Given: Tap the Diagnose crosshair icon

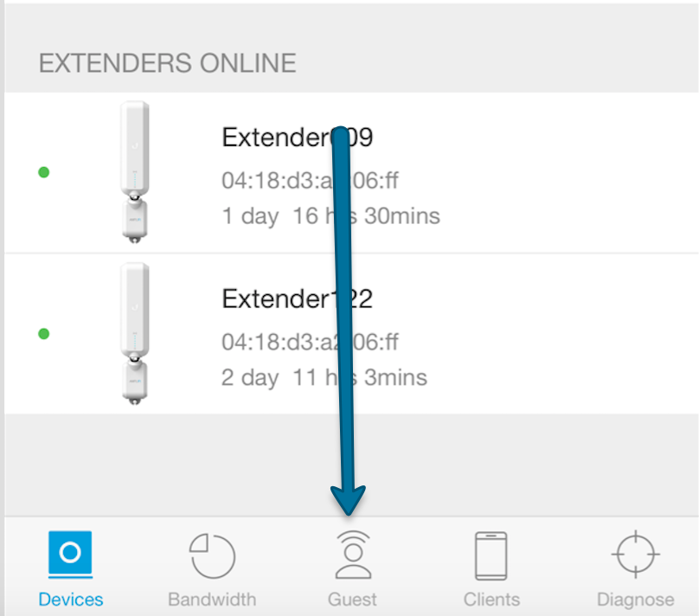Looking at the screenshot, I should pyautogui.click(x=635, y=555).
